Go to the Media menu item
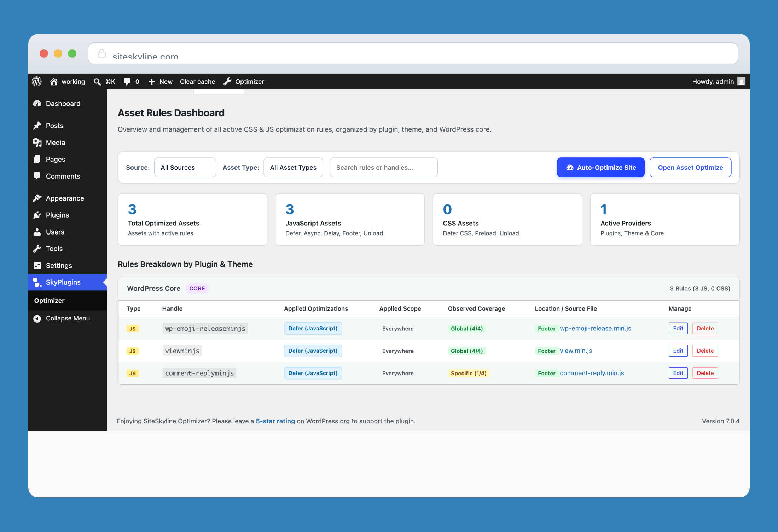 [68, 143]
